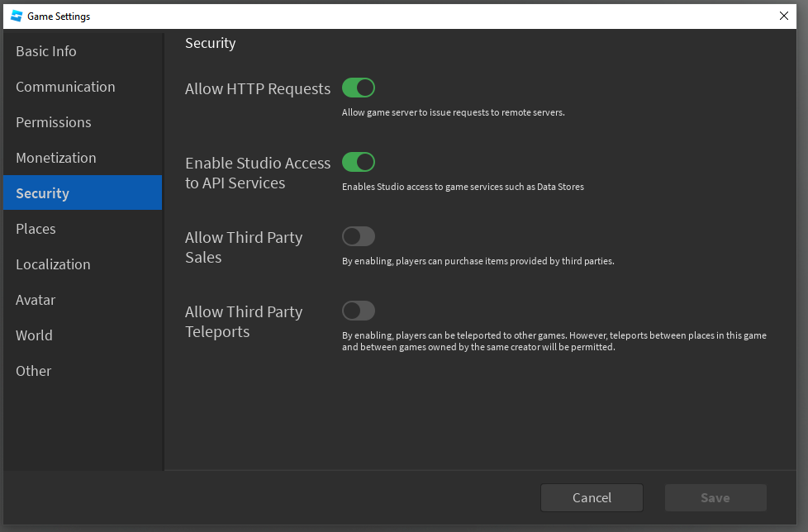Click the Cancel button
808x532 pixels.
pos(592,497)
